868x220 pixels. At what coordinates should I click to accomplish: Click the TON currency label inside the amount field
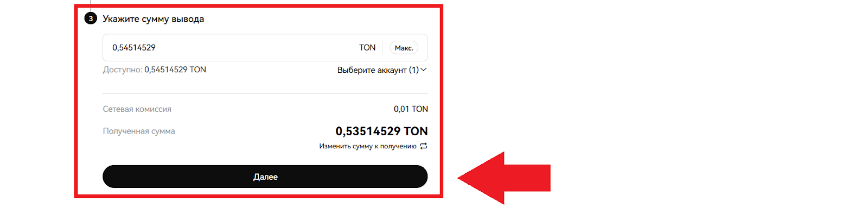[367, 48]
